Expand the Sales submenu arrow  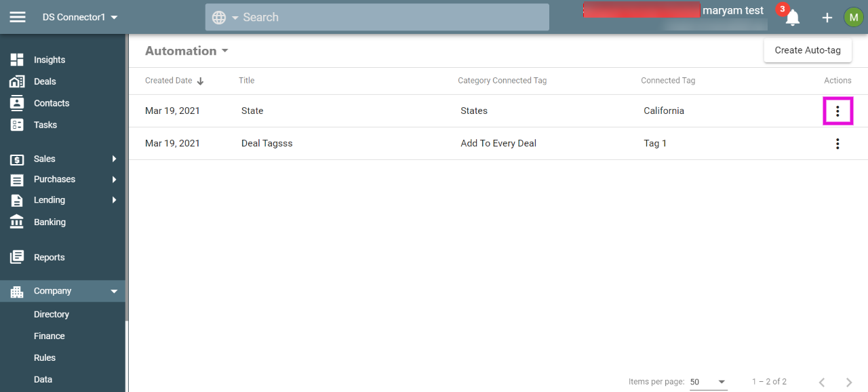click(114, 159)
